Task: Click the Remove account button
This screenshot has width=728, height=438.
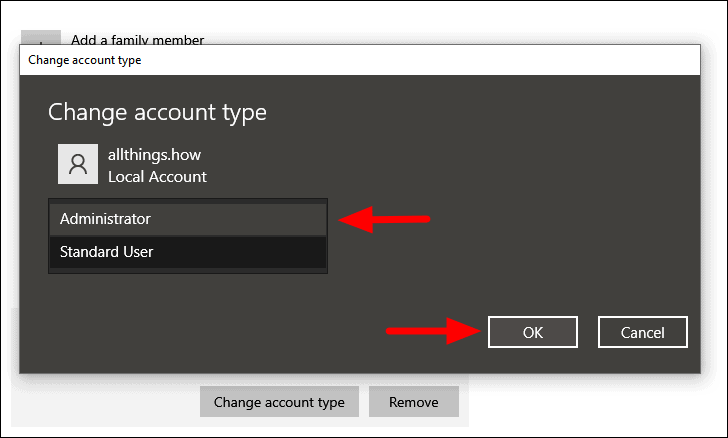Action: click(414, 402)
